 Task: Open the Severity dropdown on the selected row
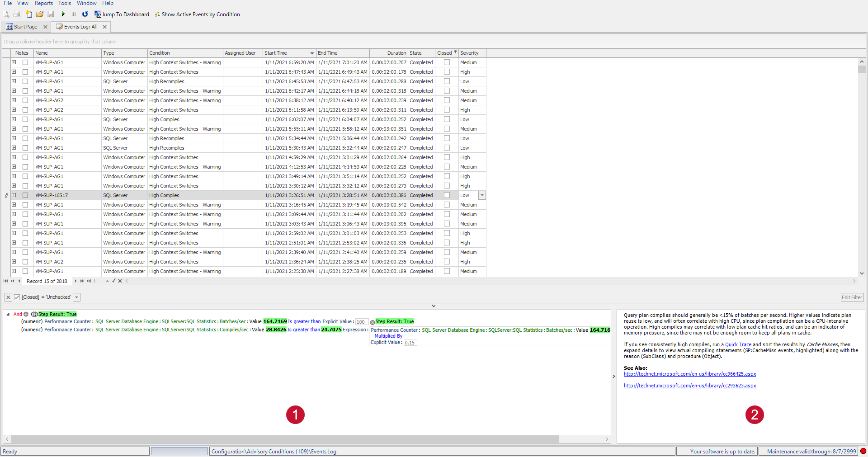(482, 195)
